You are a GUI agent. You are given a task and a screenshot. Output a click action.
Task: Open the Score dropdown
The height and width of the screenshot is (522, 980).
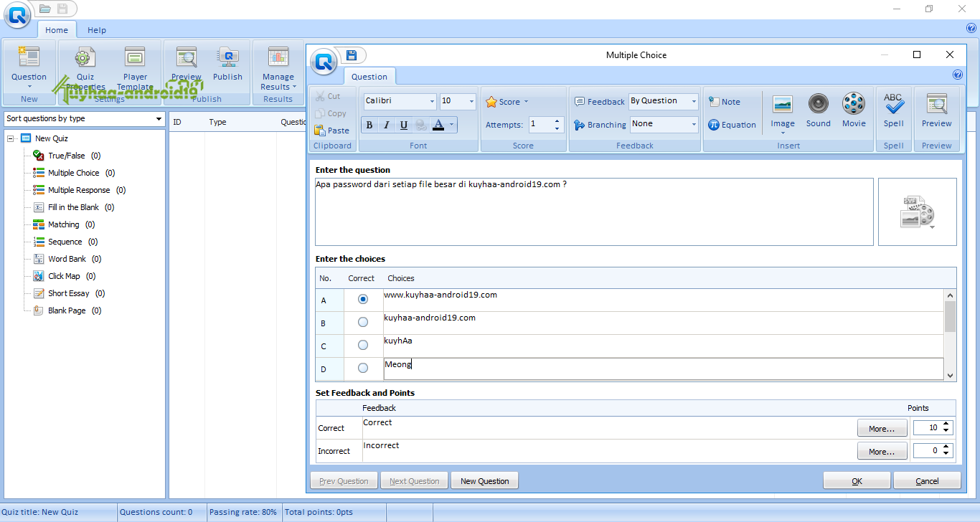pyautogui.click(x=507, y=102)
